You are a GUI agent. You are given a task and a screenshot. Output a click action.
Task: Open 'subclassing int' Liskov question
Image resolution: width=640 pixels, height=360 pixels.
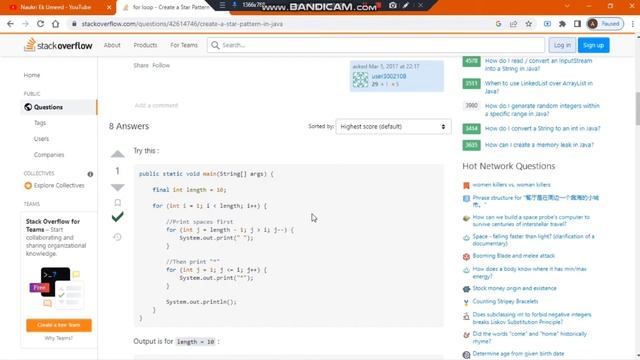532,318
